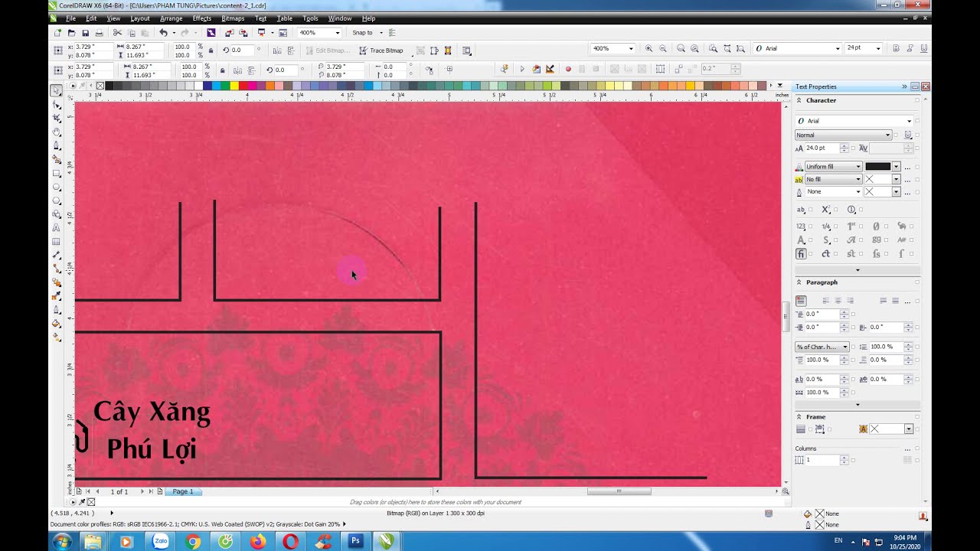
Task: Toggle italic text formatting
Action: [910, 48]
